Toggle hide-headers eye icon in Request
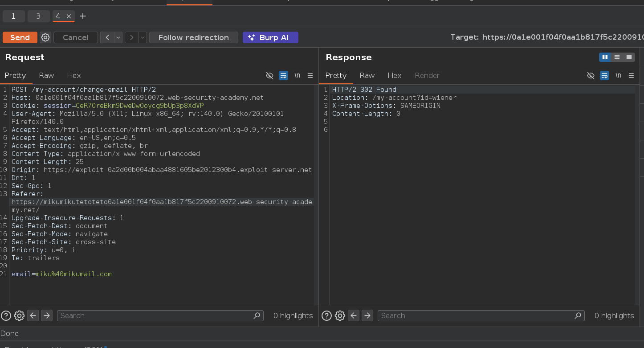 click(x=269, y=75)
